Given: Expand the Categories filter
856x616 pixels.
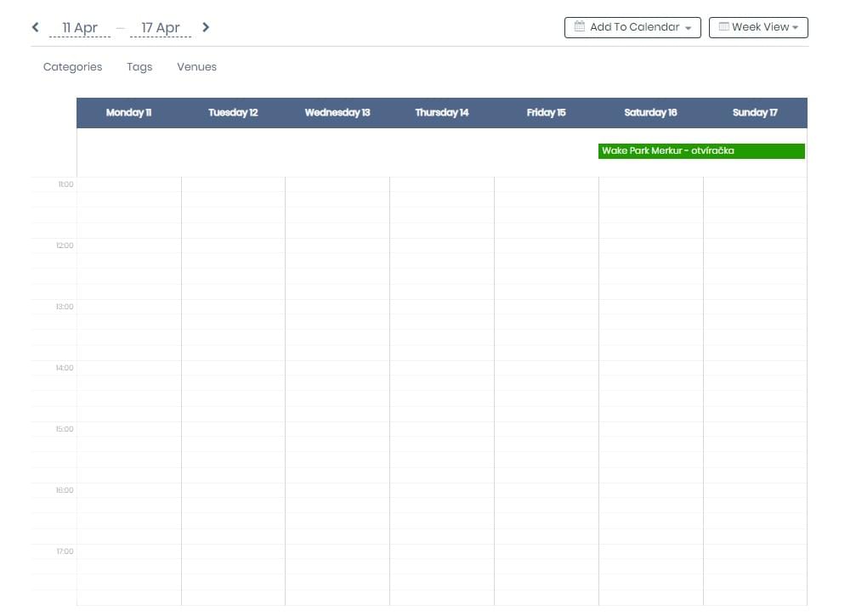Looking at the screenshot, I should [x=72, y=66].
